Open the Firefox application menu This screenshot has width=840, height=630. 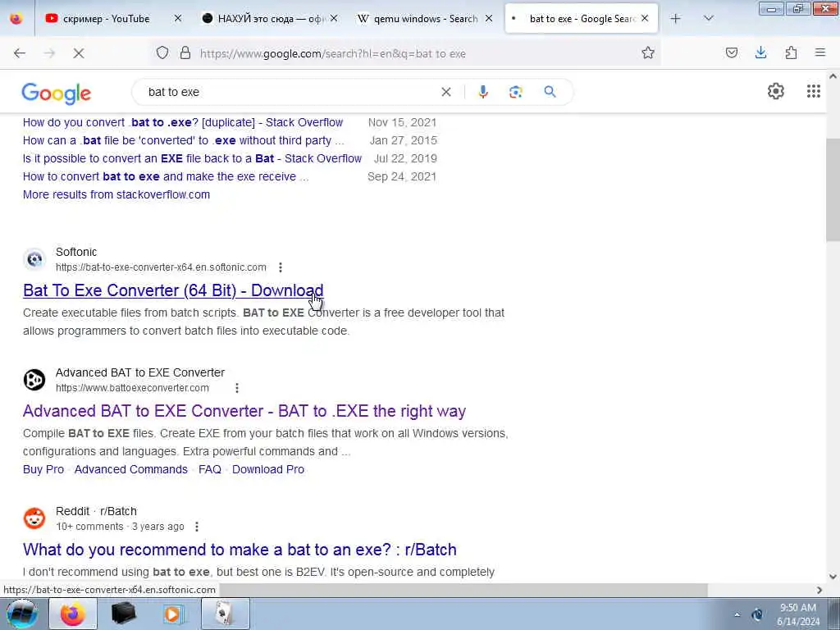pos(820,53)
